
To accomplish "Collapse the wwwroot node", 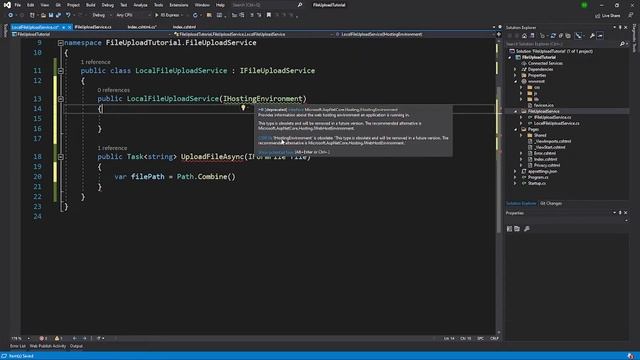I will [515, 82].
